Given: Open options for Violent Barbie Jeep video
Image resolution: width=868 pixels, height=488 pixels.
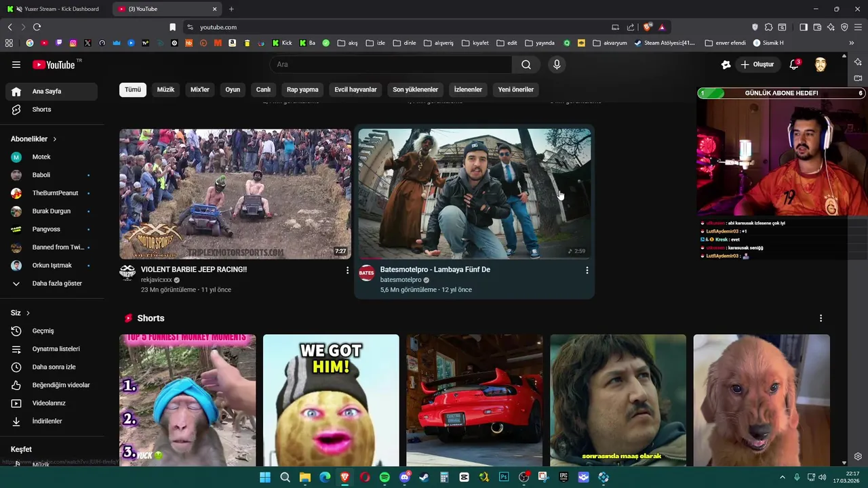Looking at the screenshot, I should tap(347, 270).
